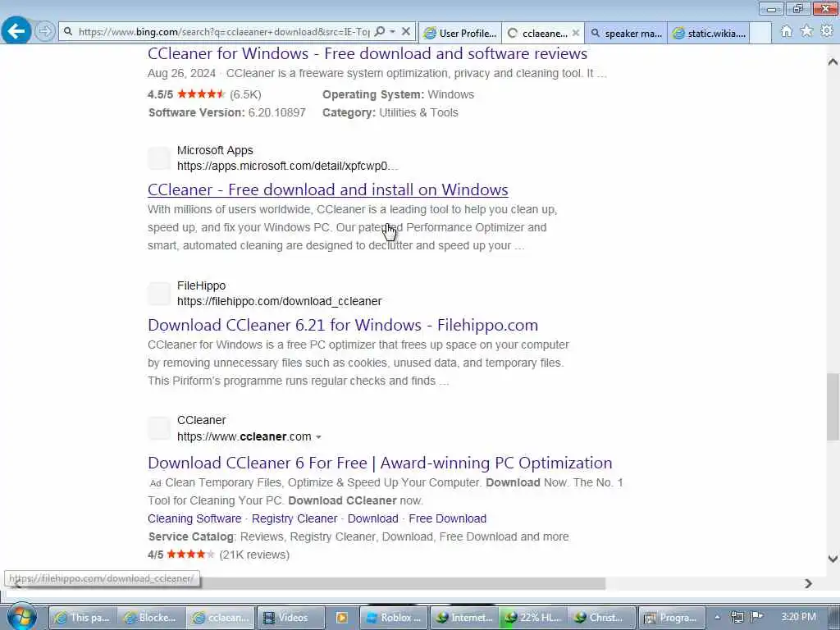Switch to 'Progra...' taskbar window
Viewport: 840px width, 630px height.
point(671,618)
